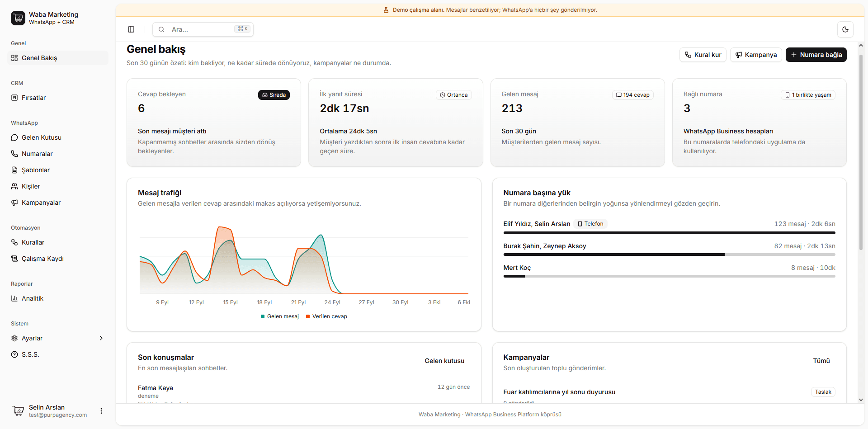Click Elif Yıldız, Selin Arslan load bar

tap(669, 233)
